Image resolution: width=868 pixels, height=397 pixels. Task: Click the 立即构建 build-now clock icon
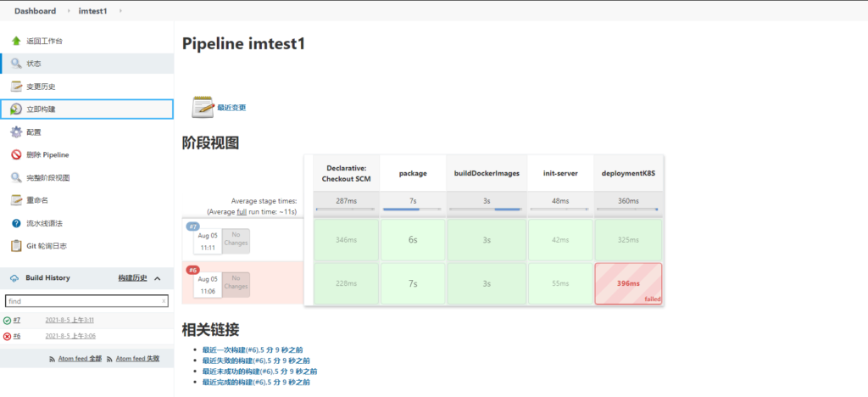16,109
